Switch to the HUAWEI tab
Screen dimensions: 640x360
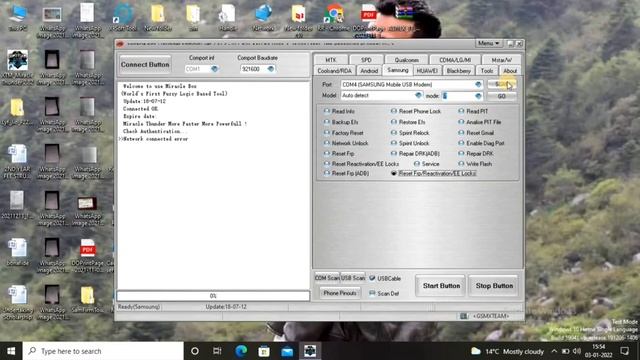pyautogui.click(x=427, y=71)
